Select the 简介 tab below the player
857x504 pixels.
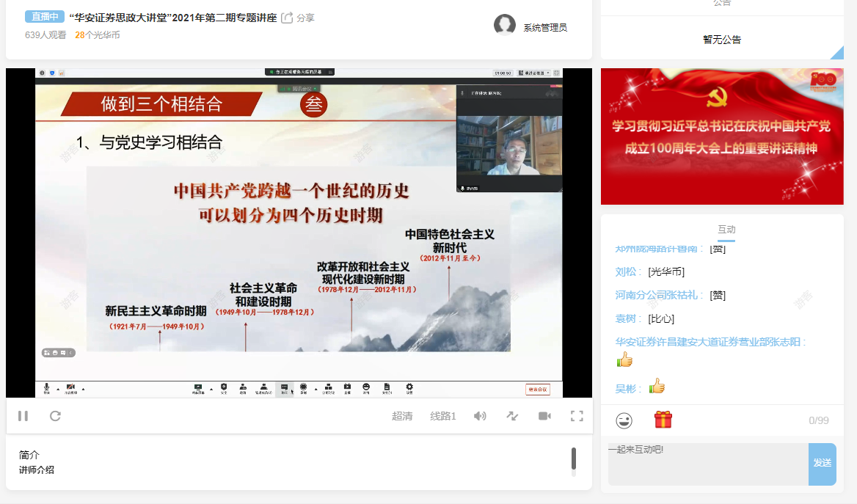[29, 455]
